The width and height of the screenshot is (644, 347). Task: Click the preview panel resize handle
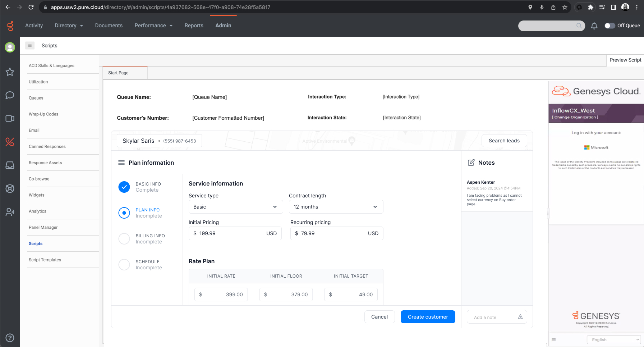(x=548, y=213)
